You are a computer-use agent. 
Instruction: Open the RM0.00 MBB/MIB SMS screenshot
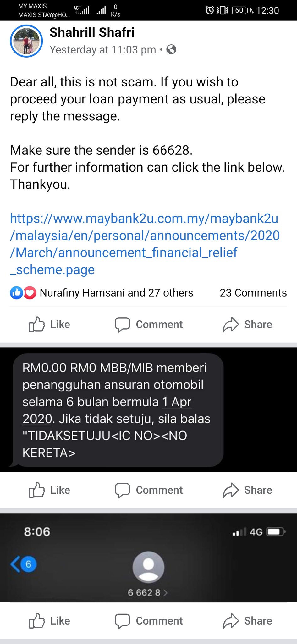[x=148, y=410]
